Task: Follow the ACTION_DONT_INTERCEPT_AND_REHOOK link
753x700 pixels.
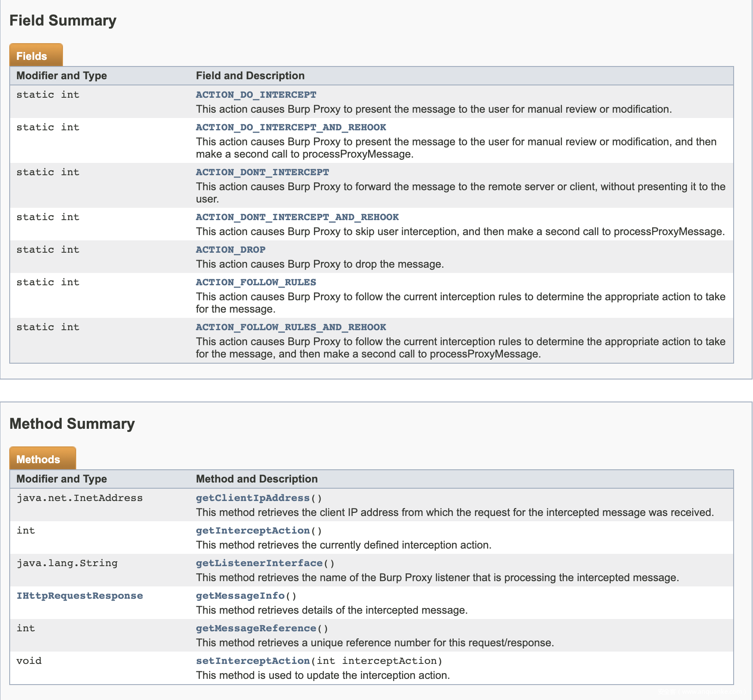Action: [297, 217]
